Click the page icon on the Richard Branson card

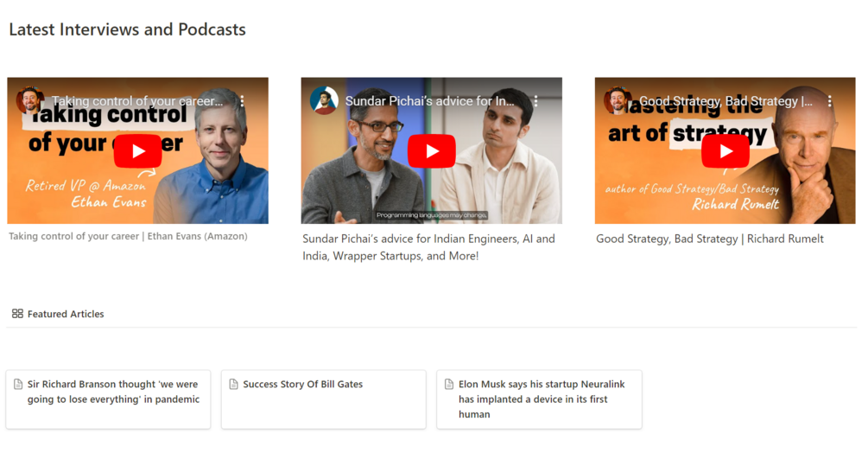18,384
